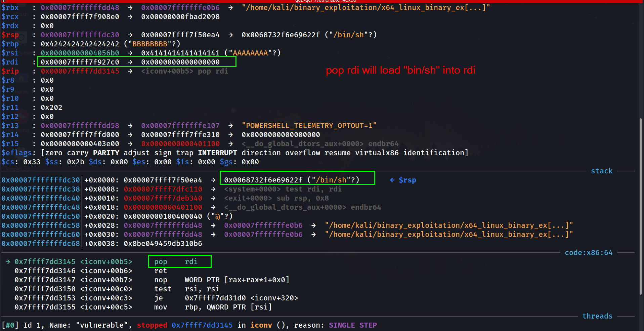Click the current-instruction arrow beside 0x7ffff7dd3145
The width and height of the screenshot is (644, 331).
point(8,262)
